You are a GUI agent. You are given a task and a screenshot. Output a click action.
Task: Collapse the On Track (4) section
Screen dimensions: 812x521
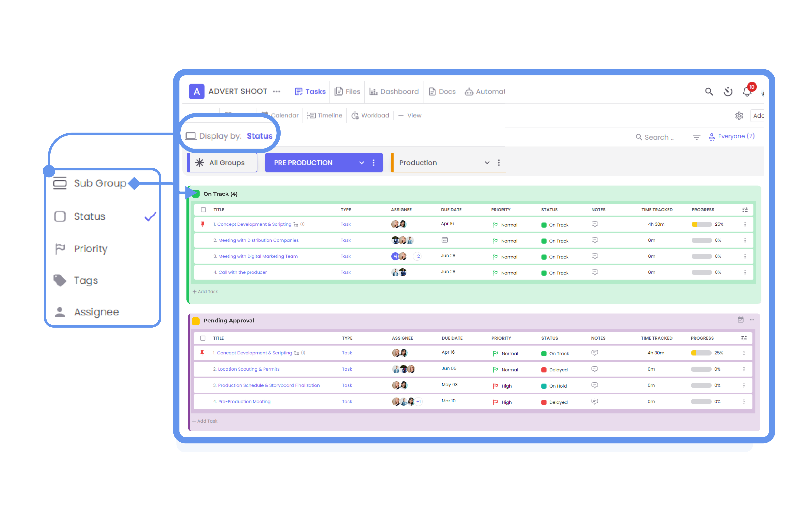point(220,194)
